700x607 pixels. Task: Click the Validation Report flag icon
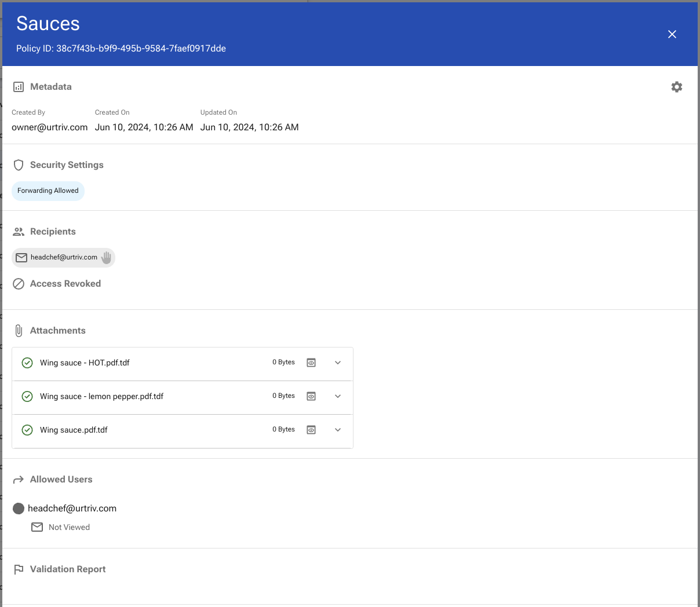[18, 569]
